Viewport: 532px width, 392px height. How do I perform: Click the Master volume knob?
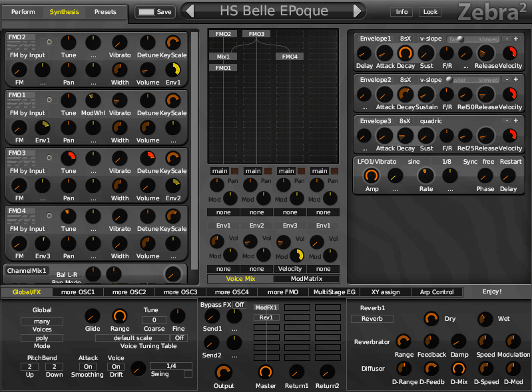coord(266,372)
